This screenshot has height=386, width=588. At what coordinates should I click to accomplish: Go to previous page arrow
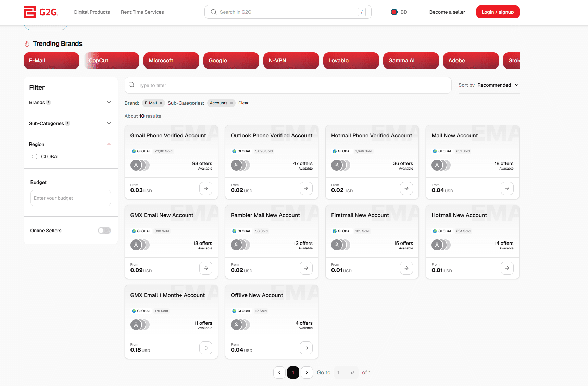click(x=279, y=373)
